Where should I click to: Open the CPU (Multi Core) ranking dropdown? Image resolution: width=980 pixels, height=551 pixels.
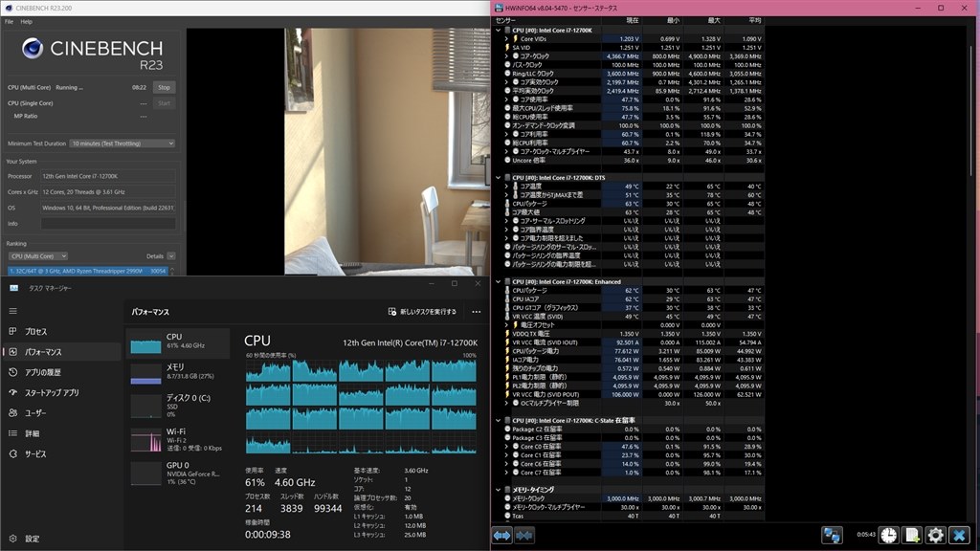[38, 256]
